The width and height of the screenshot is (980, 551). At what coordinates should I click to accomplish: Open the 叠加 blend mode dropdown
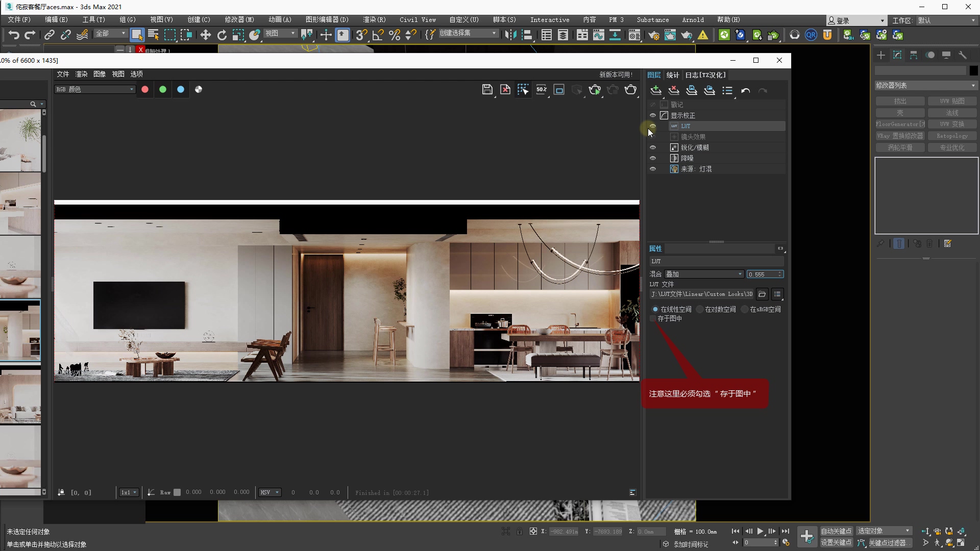pyautogui.click(x=704, y=274)
